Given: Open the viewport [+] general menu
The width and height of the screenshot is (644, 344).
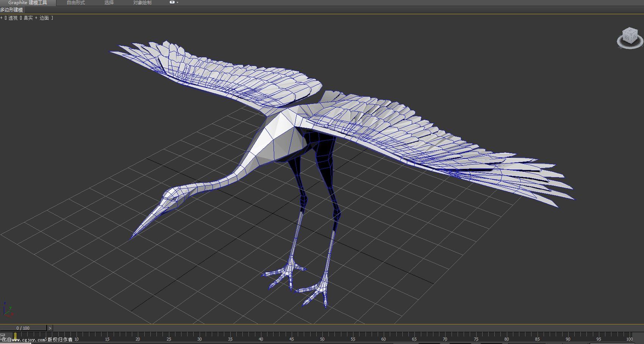Looking at the screenshot, I should [2, 18].
